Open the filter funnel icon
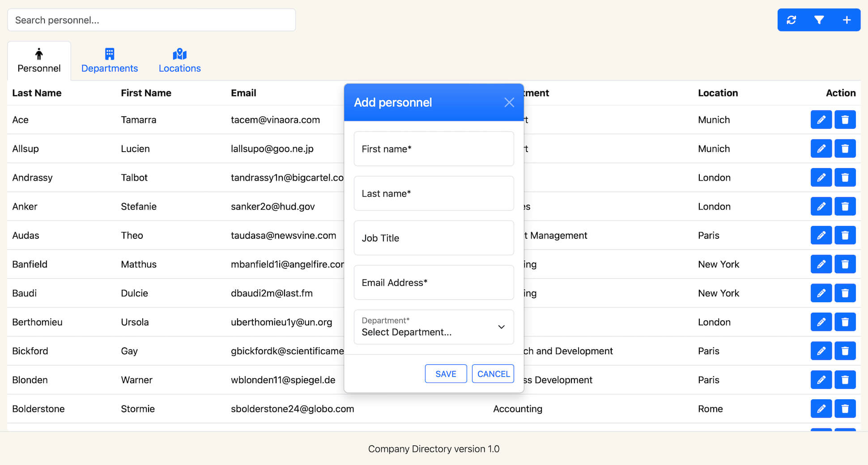Image resolution: width=868 pixels, height=465 pixels. pyautogui.click(x=819, y=20)
